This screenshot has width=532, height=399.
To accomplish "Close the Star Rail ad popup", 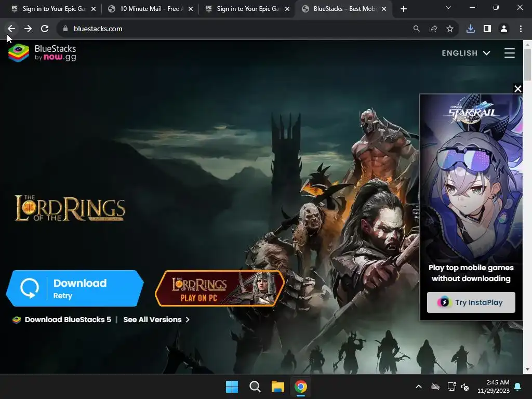I will click(x=518, y=89).
